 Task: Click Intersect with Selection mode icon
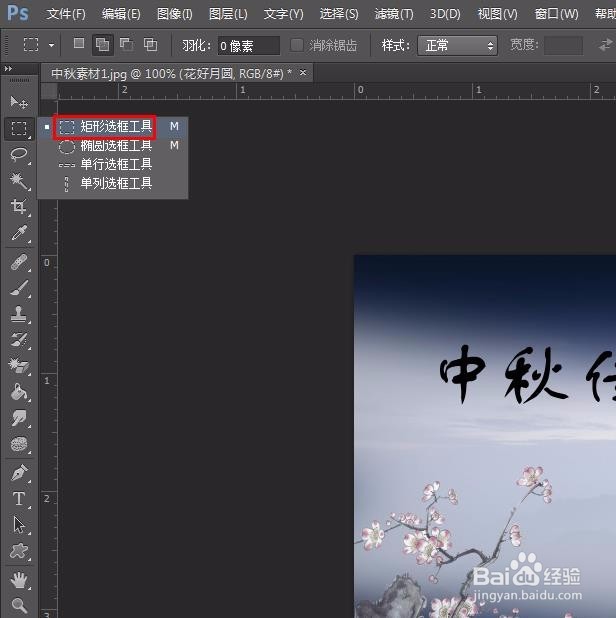click(x=150, y=44)
